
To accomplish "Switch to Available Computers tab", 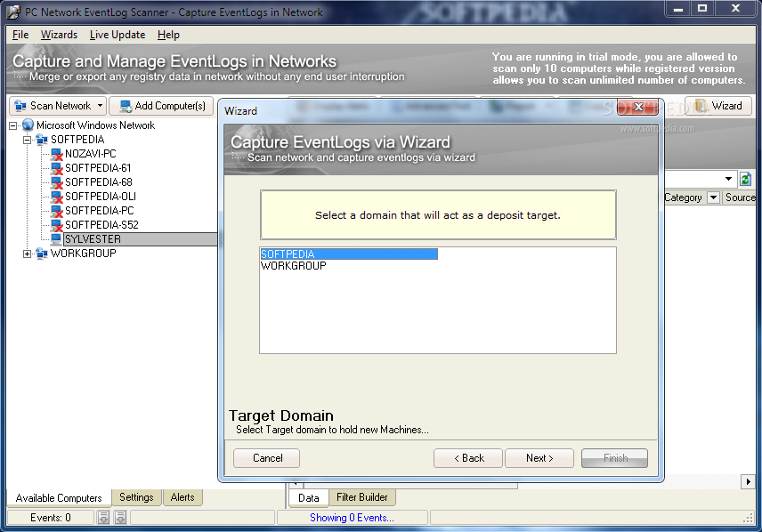I will (59, 498).
